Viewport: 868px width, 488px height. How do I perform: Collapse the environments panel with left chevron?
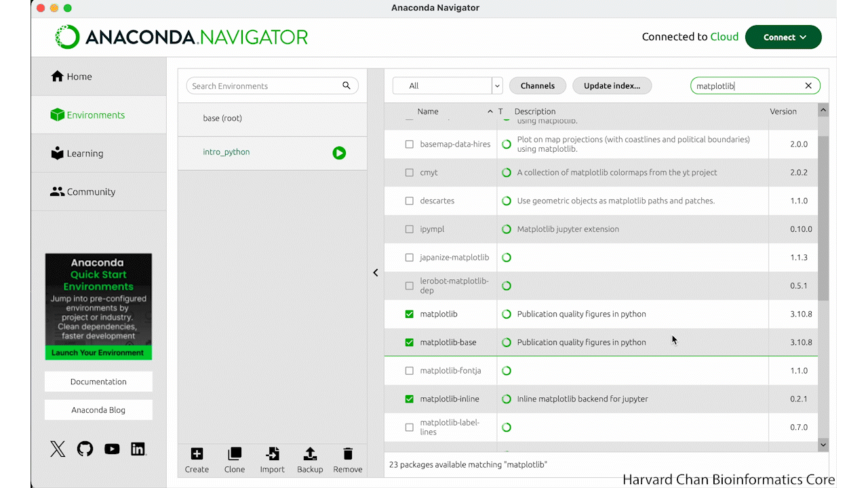pos(376,272)
